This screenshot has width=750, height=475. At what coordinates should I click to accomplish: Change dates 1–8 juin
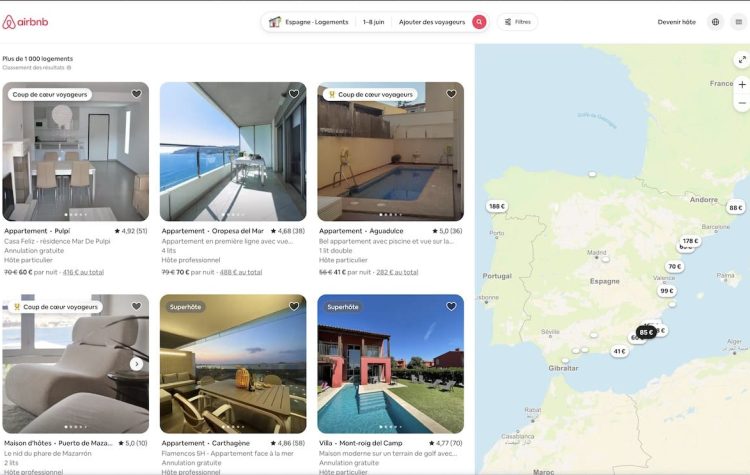coord(373,22)
